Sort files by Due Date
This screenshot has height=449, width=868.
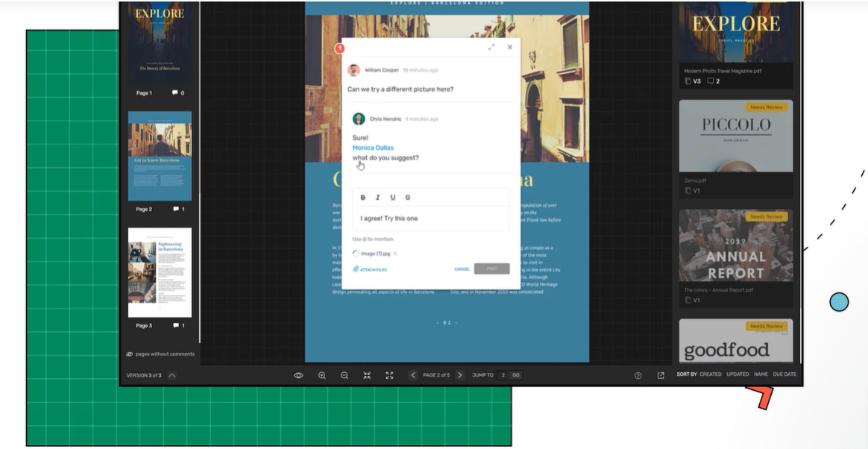tap(784, 374)
